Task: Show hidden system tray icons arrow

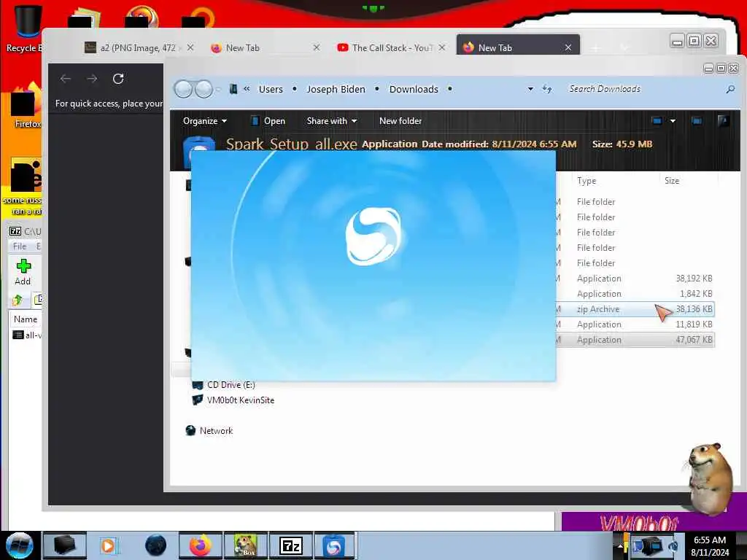Action: (x=620, y=545)
